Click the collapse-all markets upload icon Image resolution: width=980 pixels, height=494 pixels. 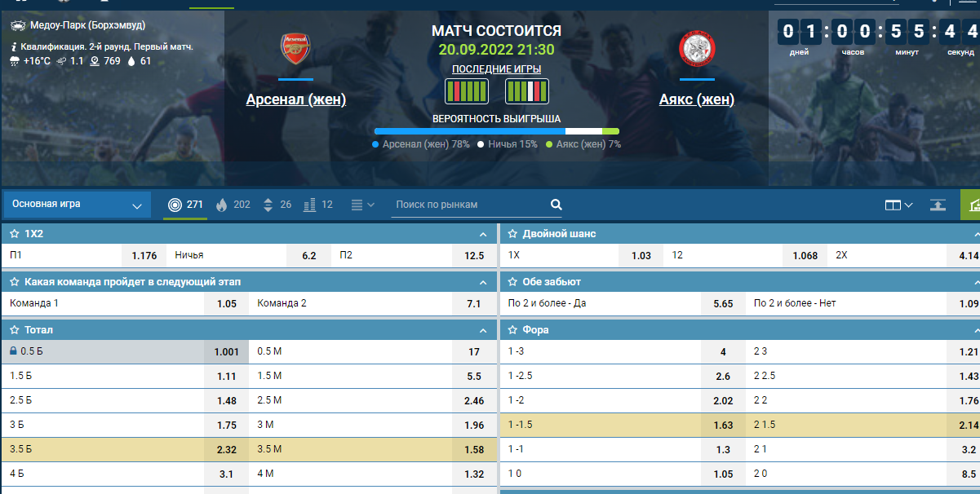[x=938, y=205]
